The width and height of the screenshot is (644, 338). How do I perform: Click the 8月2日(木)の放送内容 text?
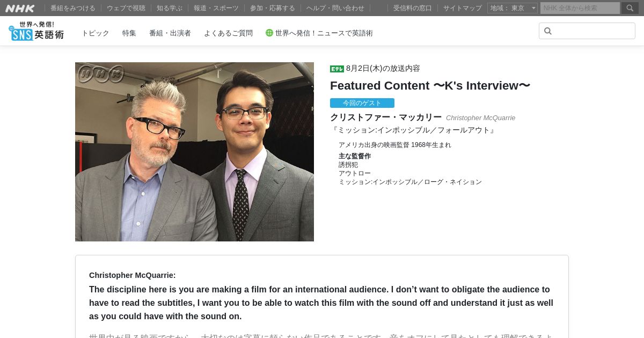(x=383, y=69)
